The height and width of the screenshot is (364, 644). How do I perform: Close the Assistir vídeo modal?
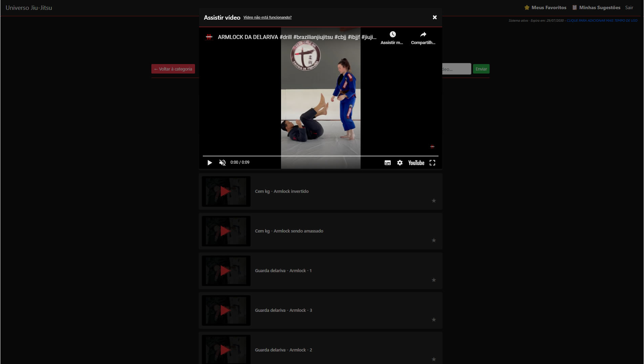(435, 17)
